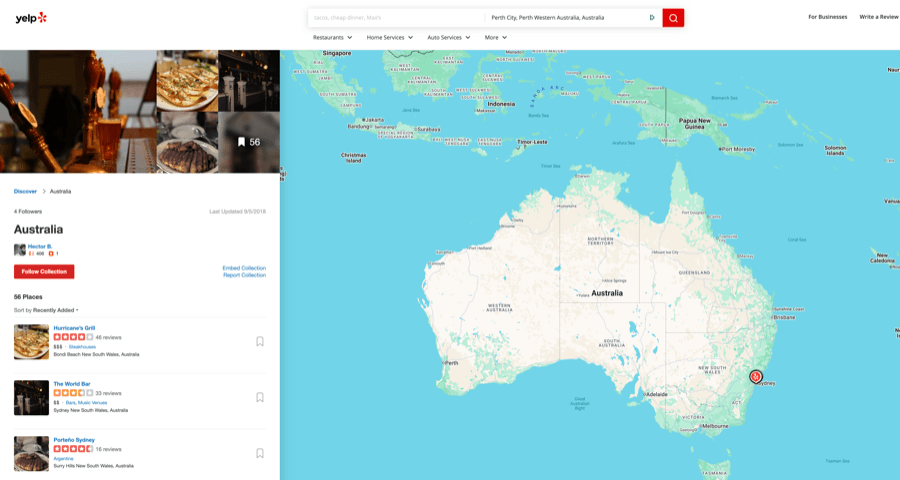
Task: Bookmark The World Bar
Action: 259,397
